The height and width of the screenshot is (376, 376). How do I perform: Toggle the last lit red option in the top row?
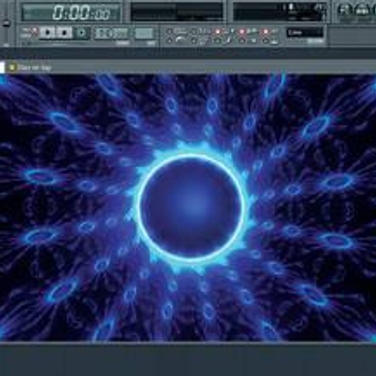coord(266,32)
